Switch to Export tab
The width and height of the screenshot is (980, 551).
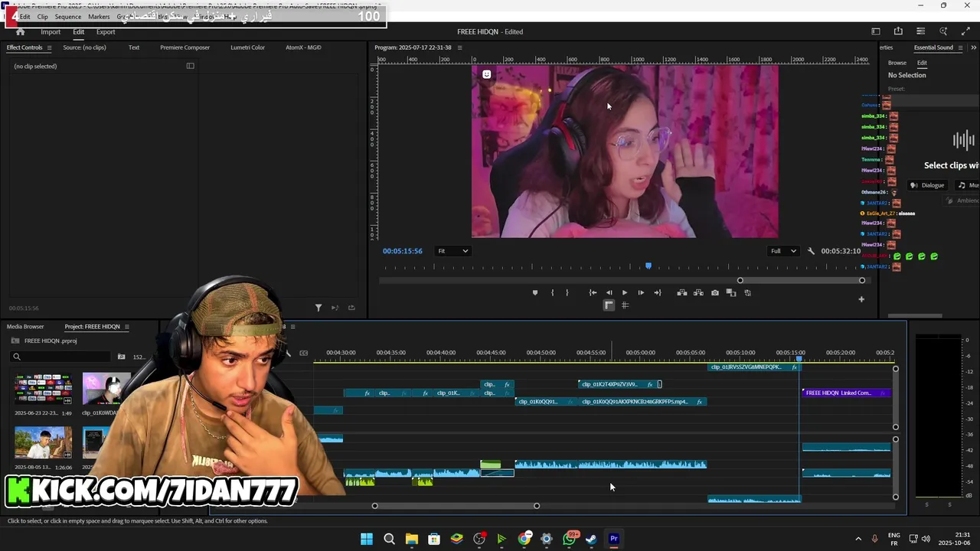coord(106,32)
